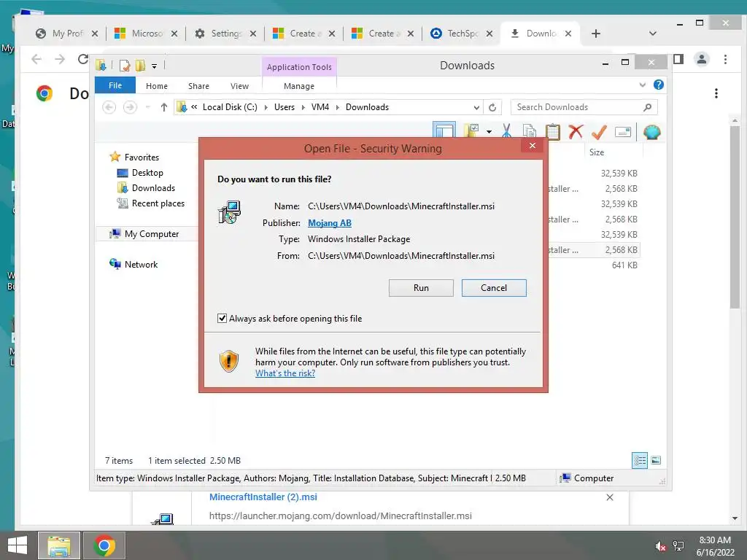Click the folder options icon in toolbar
Viewport: 747px width, 560px height.
[x=471, y=131]
